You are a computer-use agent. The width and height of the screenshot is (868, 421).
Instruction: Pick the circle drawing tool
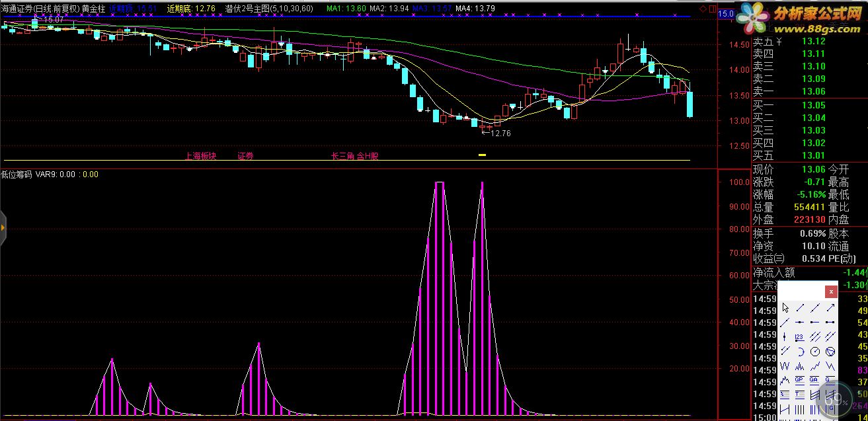click(x=815, y=351)
